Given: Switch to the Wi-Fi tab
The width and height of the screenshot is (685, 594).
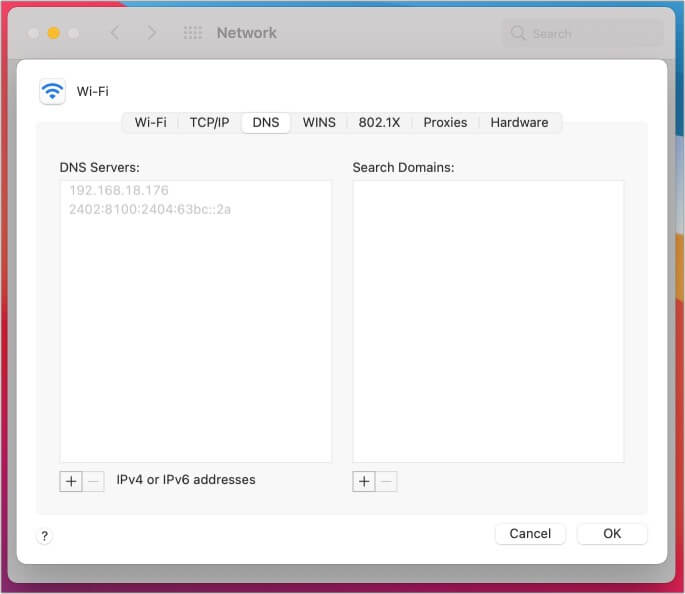Looking at the screenshot, I should point(151,122).
